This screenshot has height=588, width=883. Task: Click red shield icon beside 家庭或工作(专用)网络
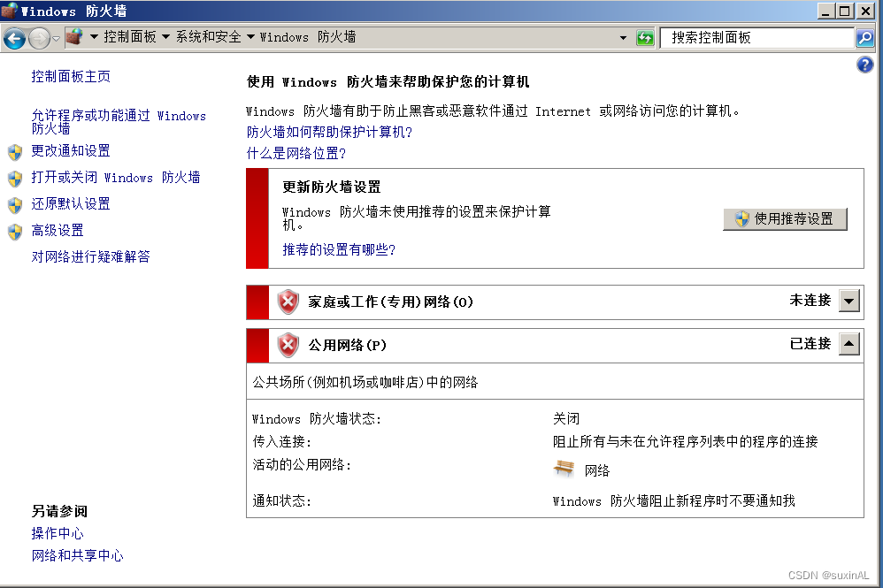pos(288,302)
